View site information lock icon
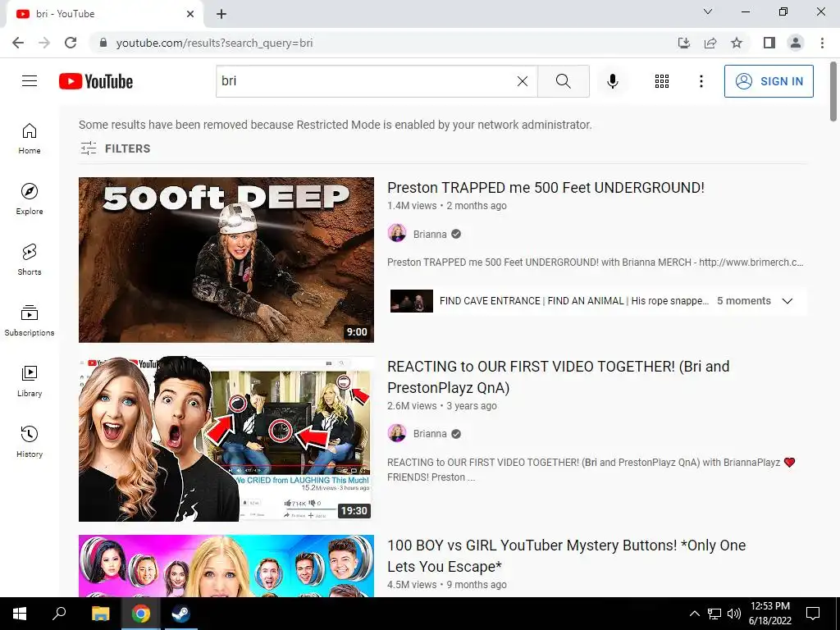This screenshot has height=630, width=840. (103, 43)
